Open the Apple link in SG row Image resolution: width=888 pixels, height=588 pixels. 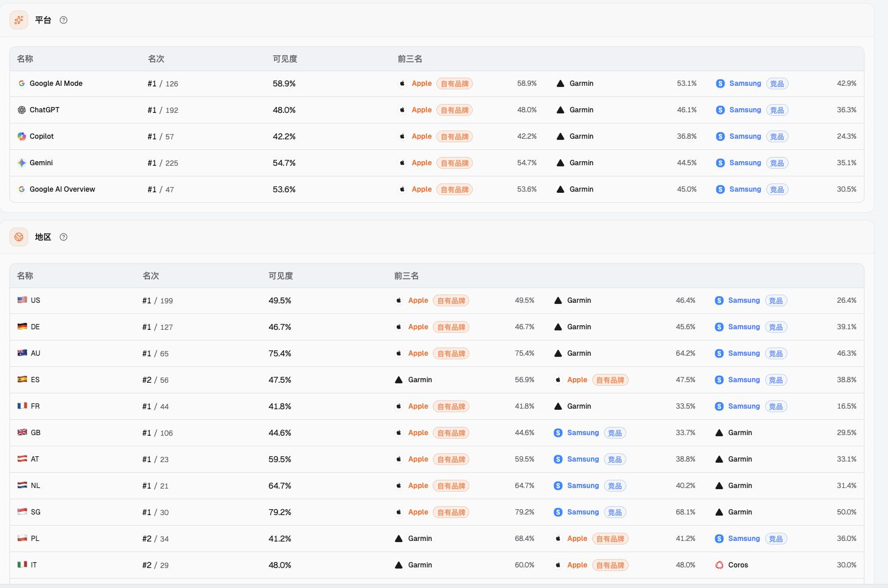point(418,512)
